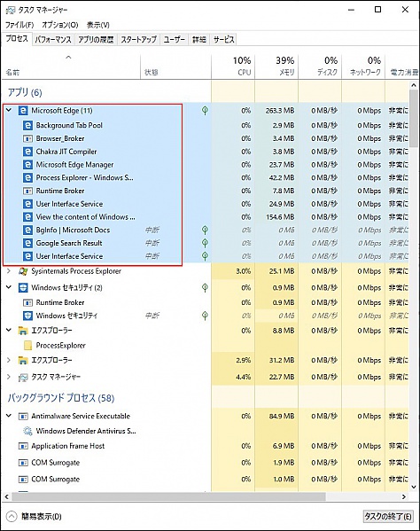Viewport: 420px width, 531px height.
Task: Click the BgInfo | Microsoft Docs icon
Action: point(27,230)
